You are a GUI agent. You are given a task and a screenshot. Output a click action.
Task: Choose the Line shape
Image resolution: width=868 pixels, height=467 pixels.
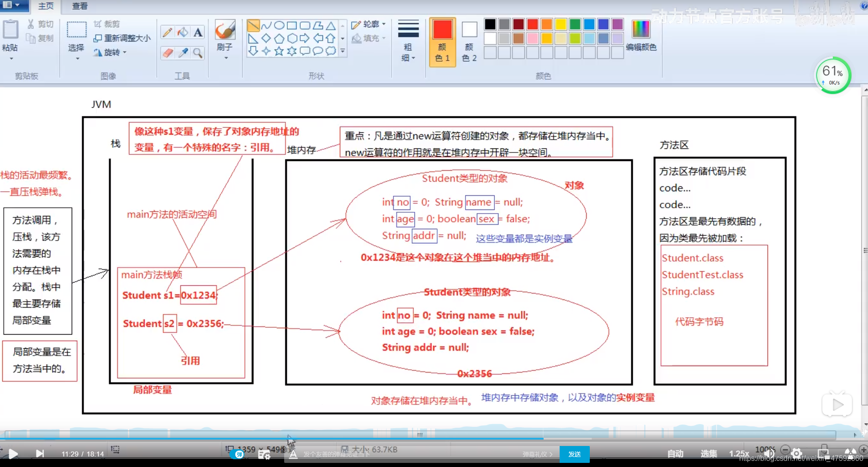point(253,26)
